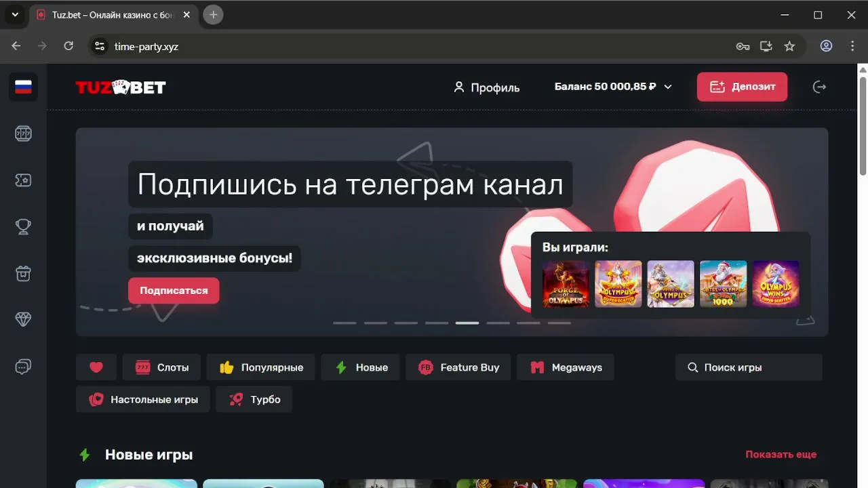Open Forge of Olympus recently played thumbnail
Image resolution: width=868 pixels, height=488 pixels.
pyautogui.click(x=566, y=284)
